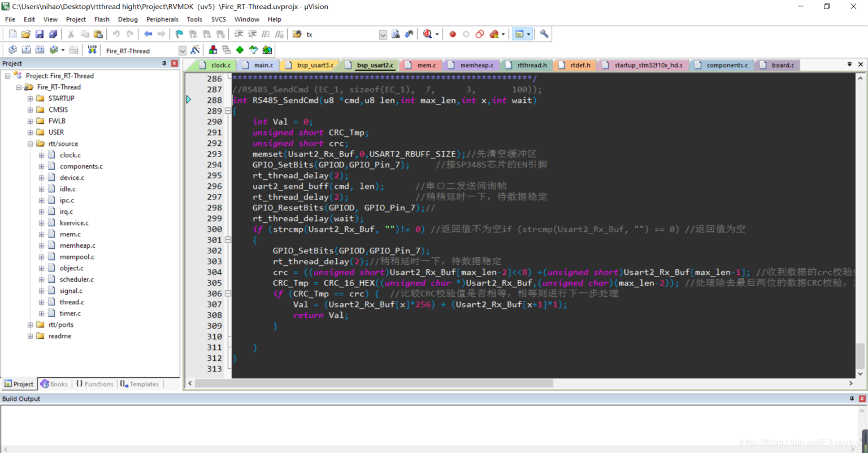Switch to bsp_usart3.c tab

(x=310, y=65)
